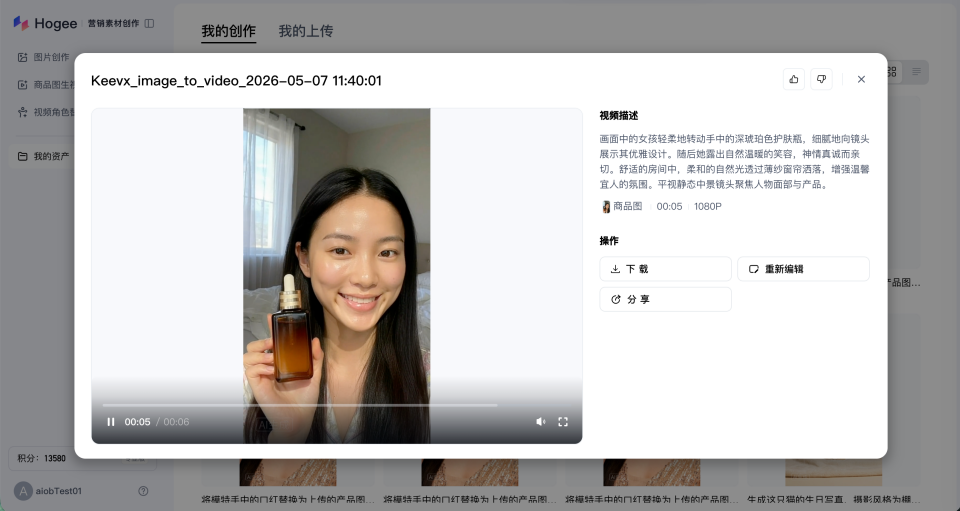Click the 1080P resolution label
This screenshot has width=960, height=511.
click(708, 207)
